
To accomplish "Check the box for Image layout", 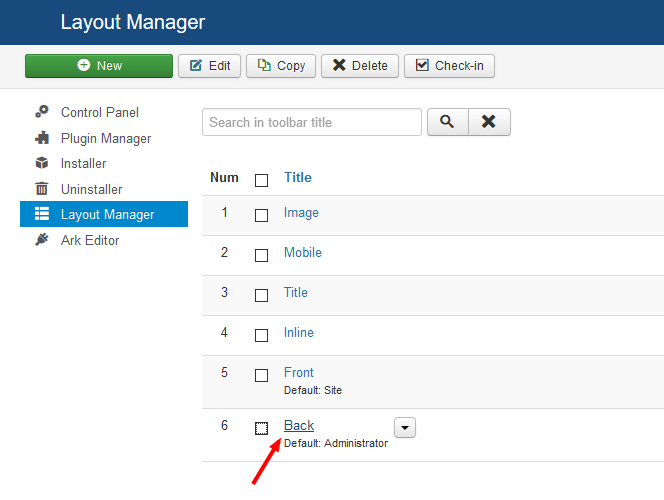I will point(262,215).
